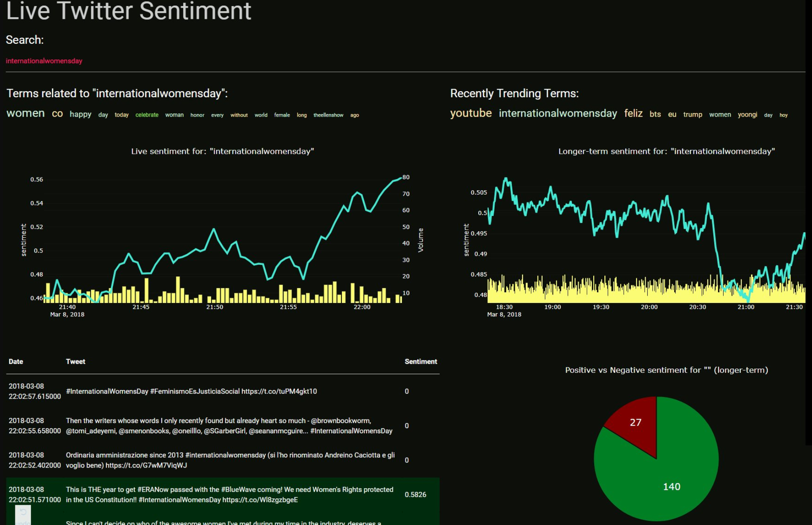This screenshot has height=525, width=812.
Task: Select the 'women' term in related terms cloud
Action: coord(25,114)
